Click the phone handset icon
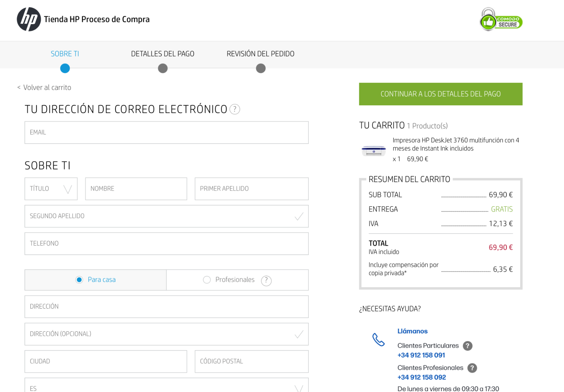 (x=378, y=340)
